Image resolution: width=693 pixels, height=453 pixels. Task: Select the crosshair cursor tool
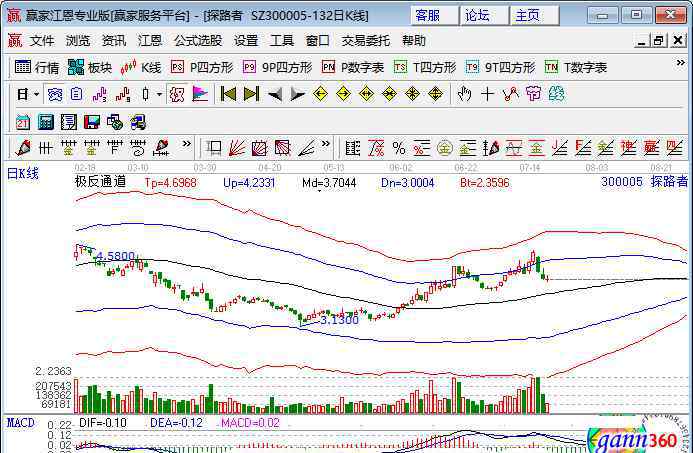(487, 94)
